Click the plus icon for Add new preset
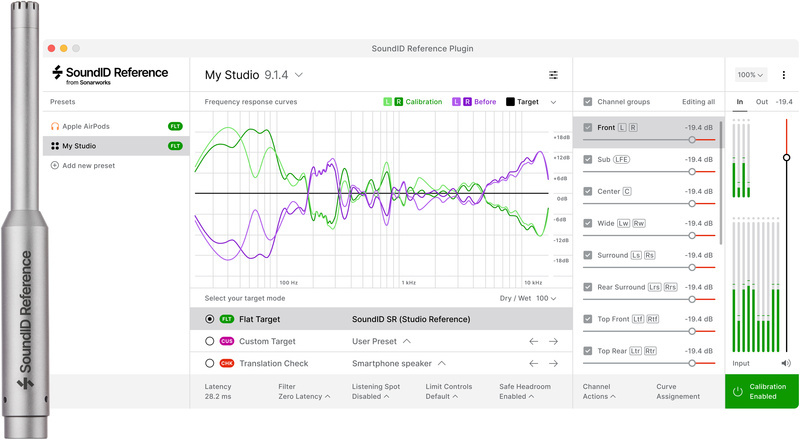Viewport: 800px width, 440px height. (55, 165)
